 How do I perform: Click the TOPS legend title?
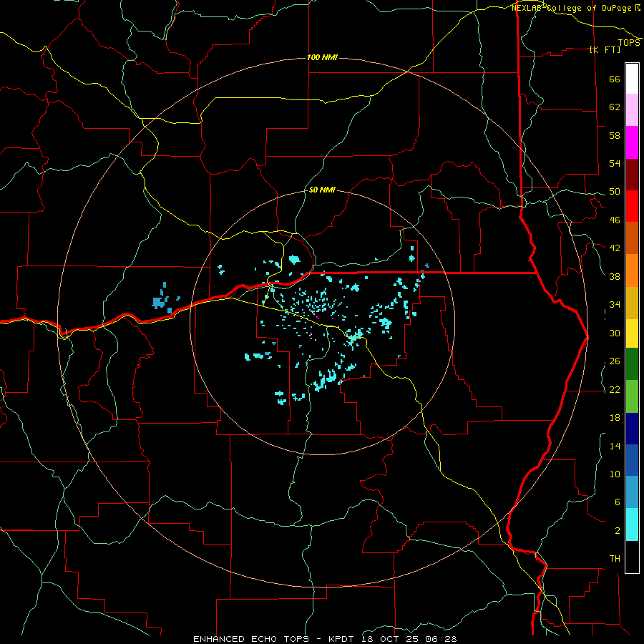(x=629, y=43)
